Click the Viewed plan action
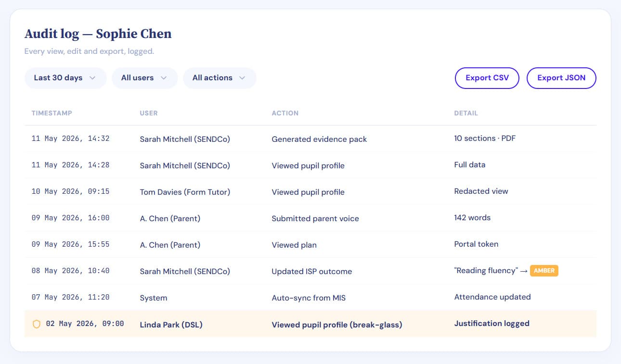The width and height of the screenshot is (621, 364). click(294, 245)
